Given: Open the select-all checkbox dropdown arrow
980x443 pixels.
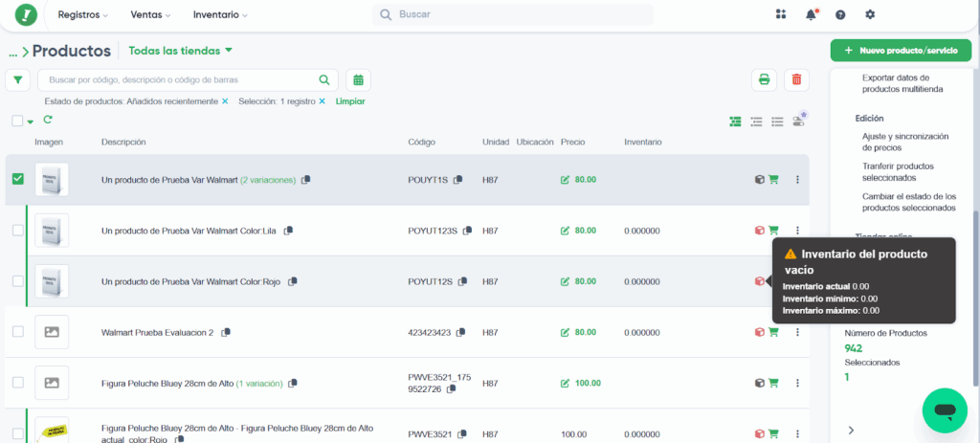Looking at the screenshot, I should (30, 122).
